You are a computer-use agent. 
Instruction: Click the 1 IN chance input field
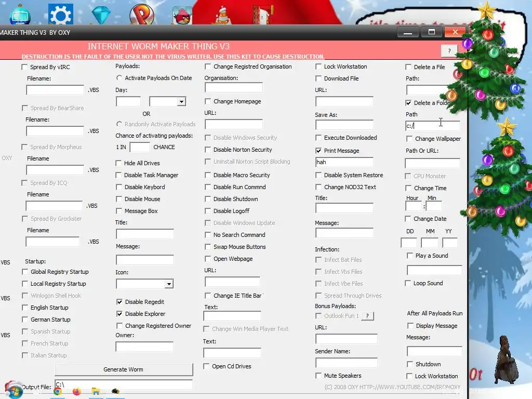coord(140,147)
